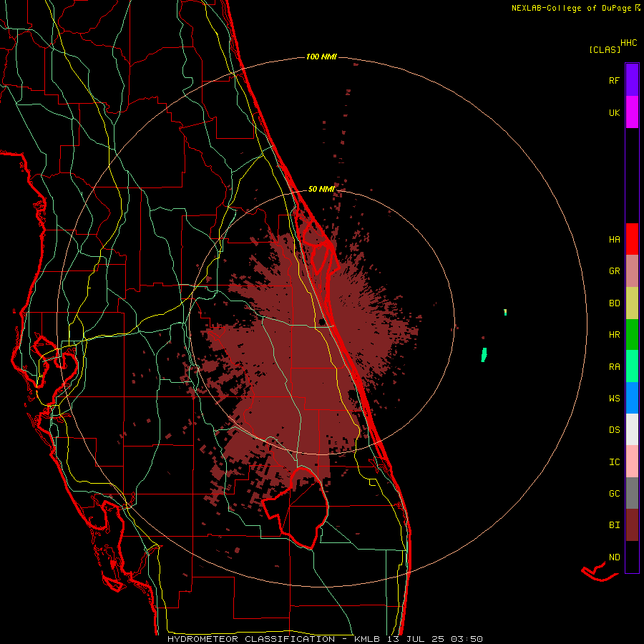Click the 03:50 time stamp
The image size is (644, 644).
tap(469, 639)
